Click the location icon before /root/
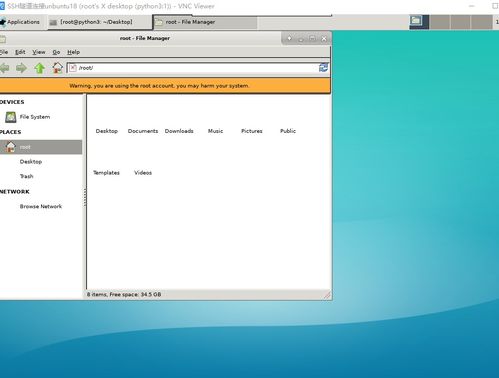The image size is (499, 378). [x=73, y=68]
